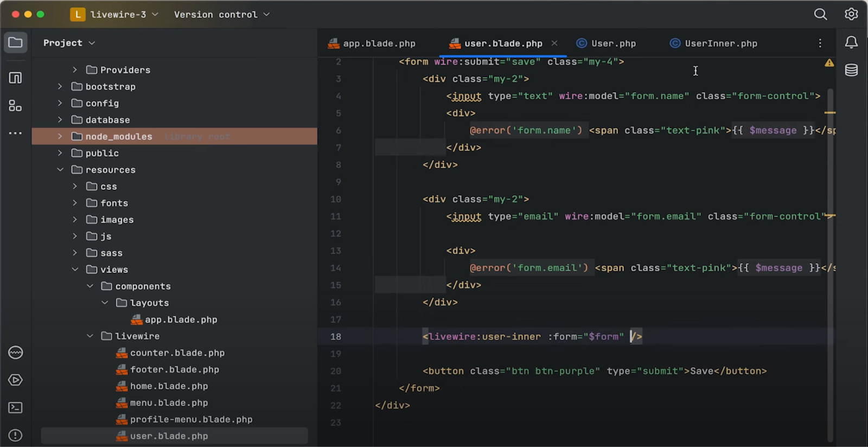Viewport: 868px width, 447px height.
Task: Select counter.blade.php in the project tree
Action: (170, 353)
